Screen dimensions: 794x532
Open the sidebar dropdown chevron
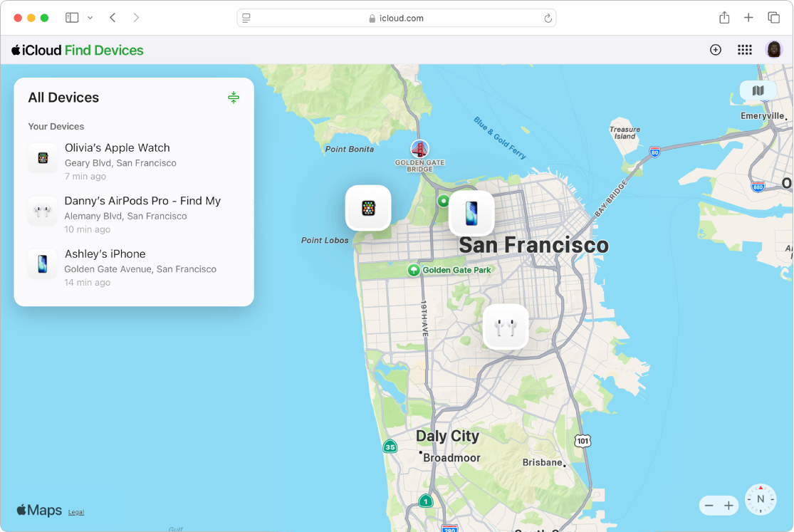coord(90,17)
